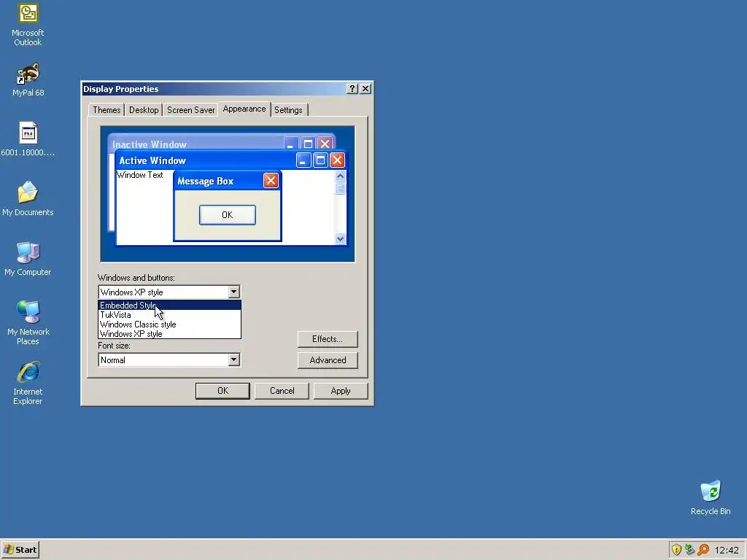
Task: Click the Window Text label in preview
Action: pyautogui.click(x=139, y=175)
